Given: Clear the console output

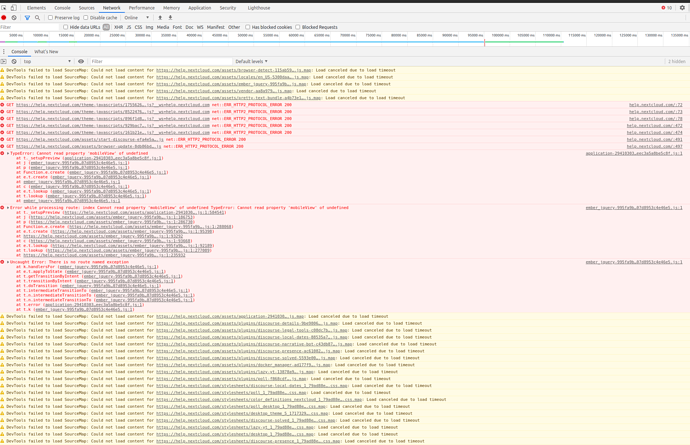Looking at the screenshot, I should point(14,62).
